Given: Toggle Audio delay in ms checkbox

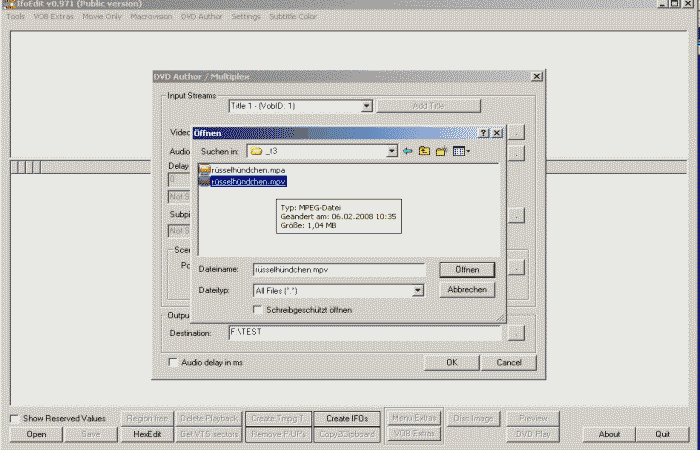Looking at the screenshot, I should pyautogui.click(x=171, y=362).
